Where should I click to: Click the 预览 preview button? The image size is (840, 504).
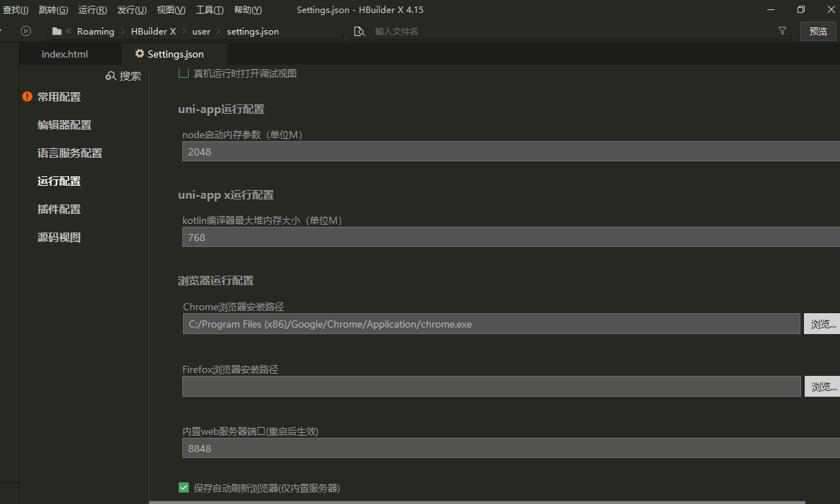[818, 31]
